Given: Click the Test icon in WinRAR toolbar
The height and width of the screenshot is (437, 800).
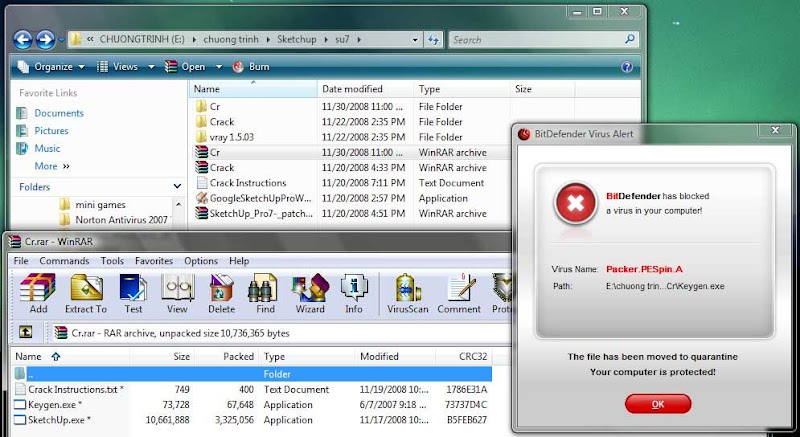Looking at the screenshot, I should [x=133, y=293].
